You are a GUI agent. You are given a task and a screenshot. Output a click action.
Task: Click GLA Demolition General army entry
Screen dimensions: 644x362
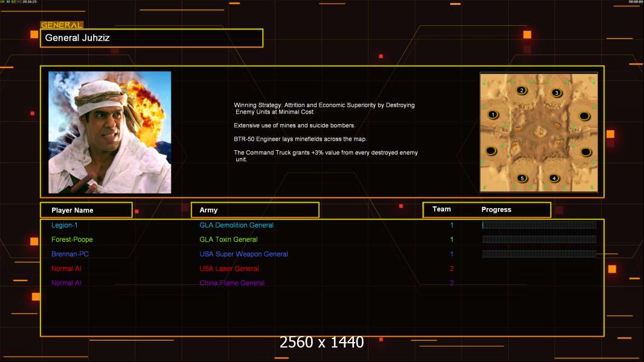(236, 225)
